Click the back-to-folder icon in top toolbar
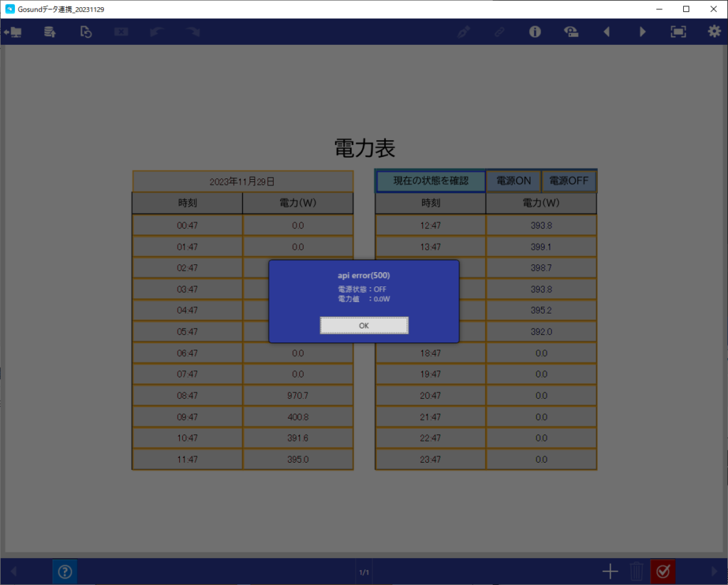This screenshot has width=728, height=585. [12, 32]
